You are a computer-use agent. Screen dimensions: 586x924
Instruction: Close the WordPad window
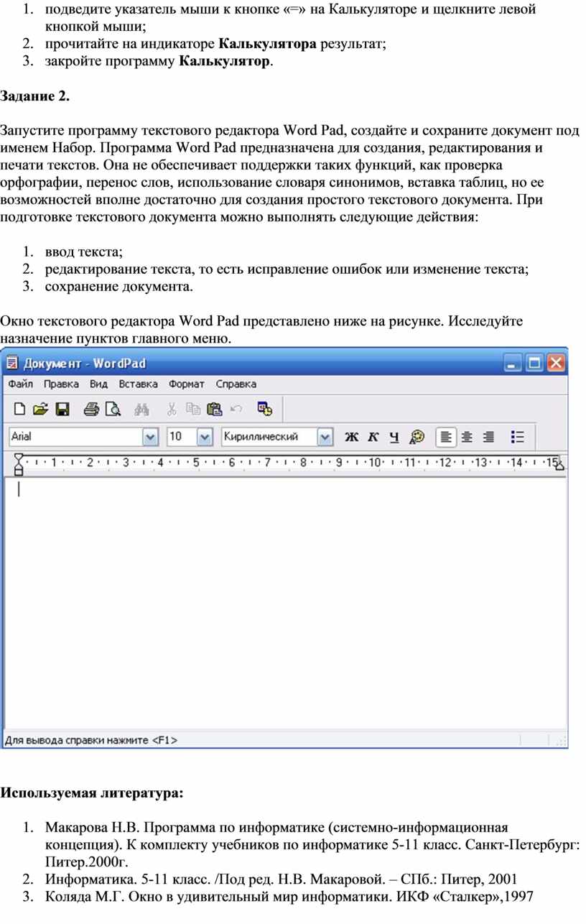[556, 364]
